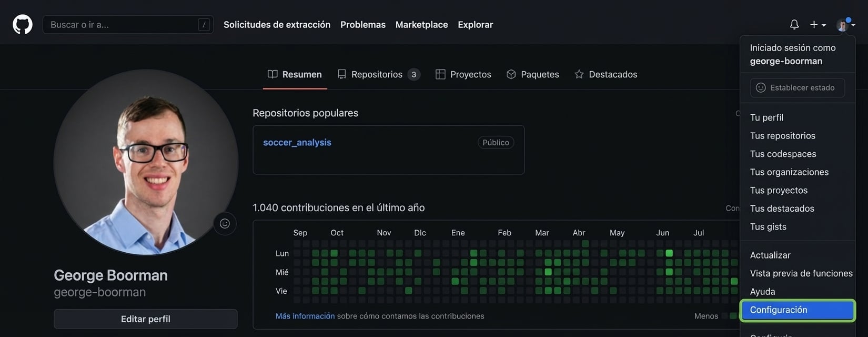The height and width of the screenshot is (337, 868).
Task: Go to Problemas in top navigation
Action: pyautogui.click(x=363, y=25)
